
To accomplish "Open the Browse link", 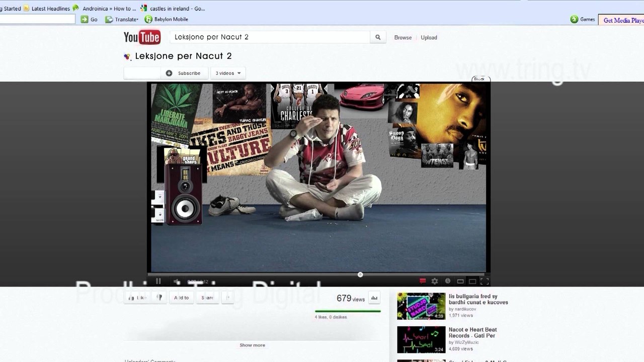I will 403,38.
